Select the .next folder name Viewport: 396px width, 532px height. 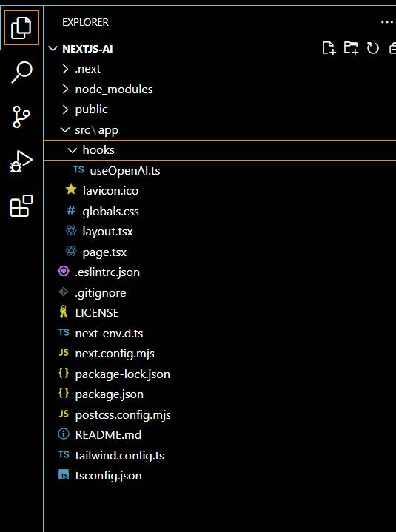88,69
